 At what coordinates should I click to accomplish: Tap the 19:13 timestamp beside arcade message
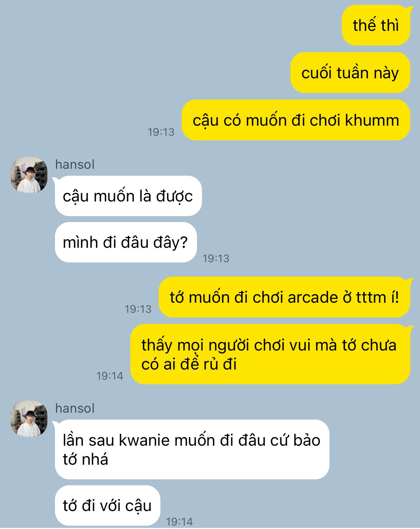(138, 309)
